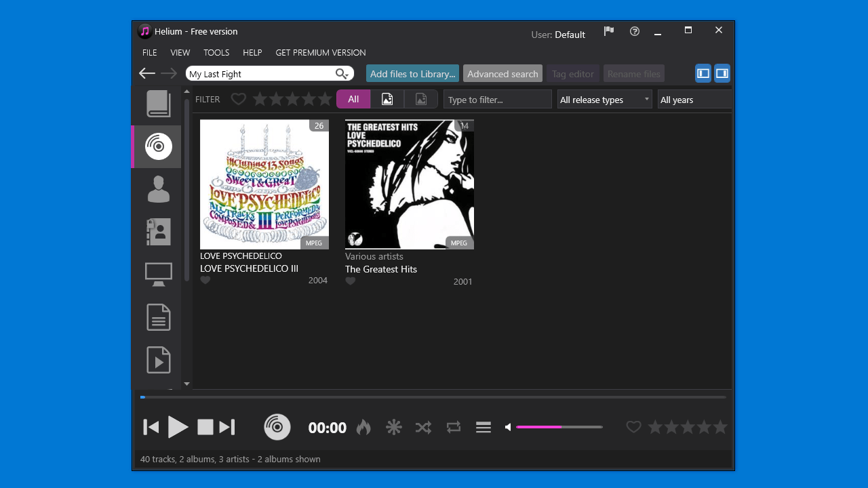
Task: Click sidebar scroll down arrow
Action: tap(186, 384)
